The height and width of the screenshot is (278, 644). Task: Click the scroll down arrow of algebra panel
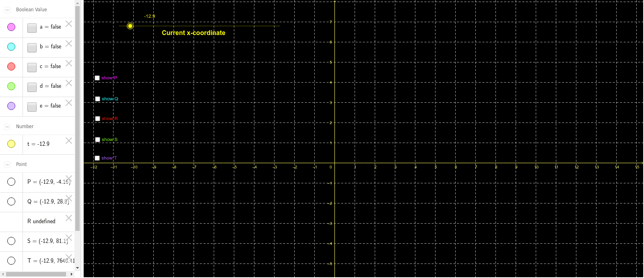(78, 268)
